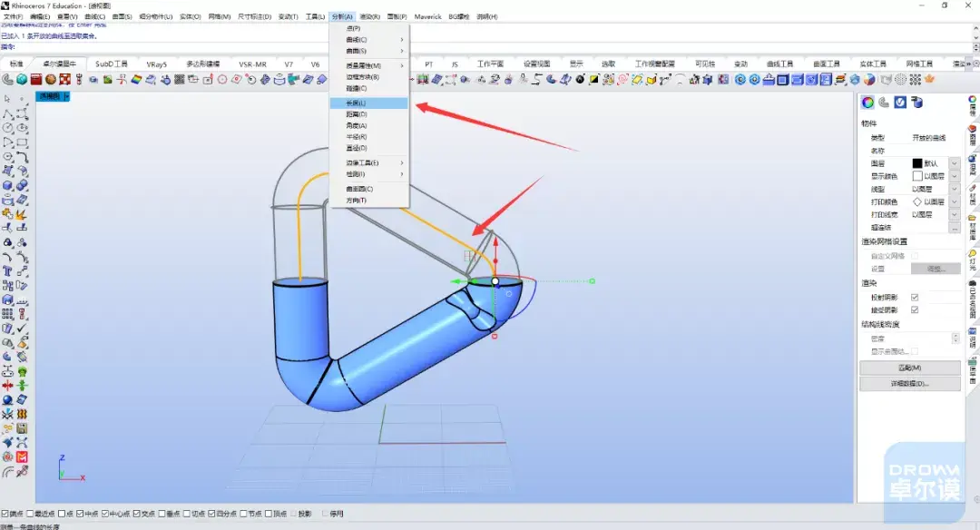Toggle the 切点 tangent osnap checkbox
Viewport: 980px width, 530px height.
tap(187, 514)
